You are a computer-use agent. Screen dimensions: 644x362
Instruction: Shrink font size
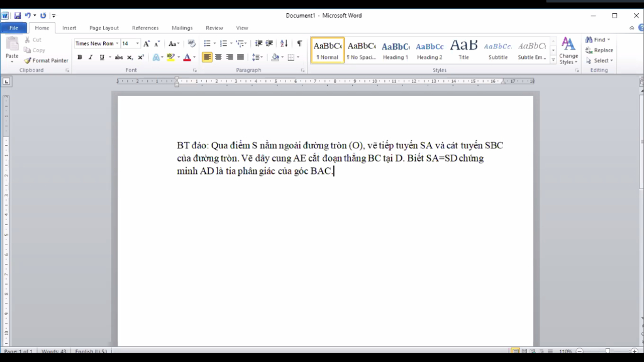point(157,43)
